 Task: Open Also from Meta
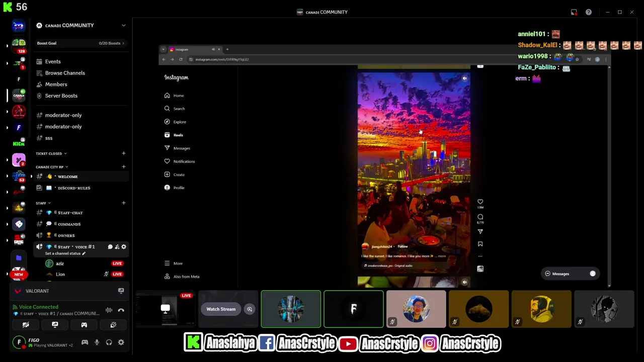182,277
